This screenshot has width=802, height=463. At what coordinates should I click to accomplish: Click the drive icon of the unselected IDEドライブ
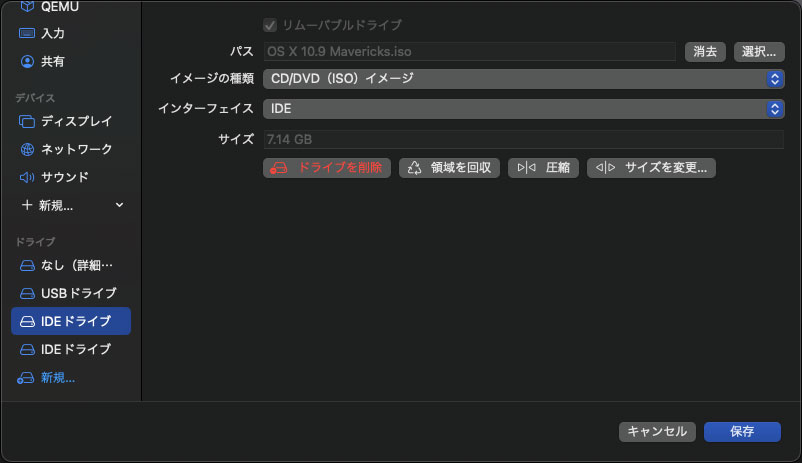27,349
